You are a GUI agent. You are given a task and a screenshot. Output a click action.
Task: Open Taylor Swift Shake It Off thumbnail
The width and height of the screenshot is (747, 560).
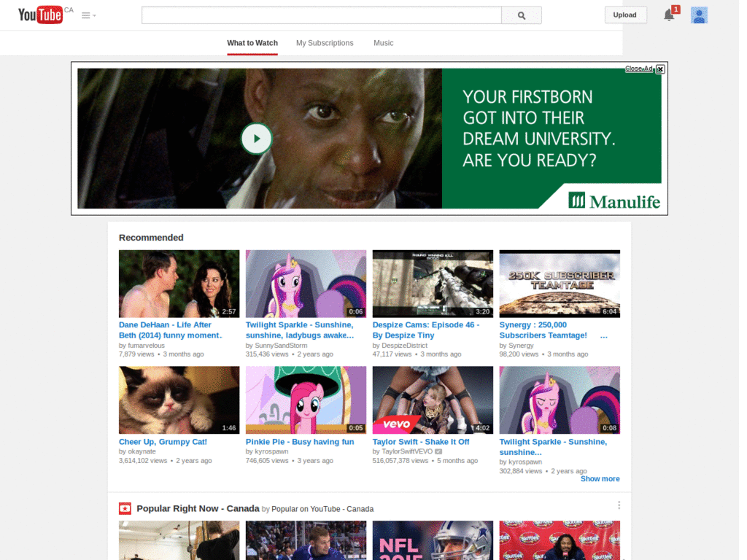[433, 400]
